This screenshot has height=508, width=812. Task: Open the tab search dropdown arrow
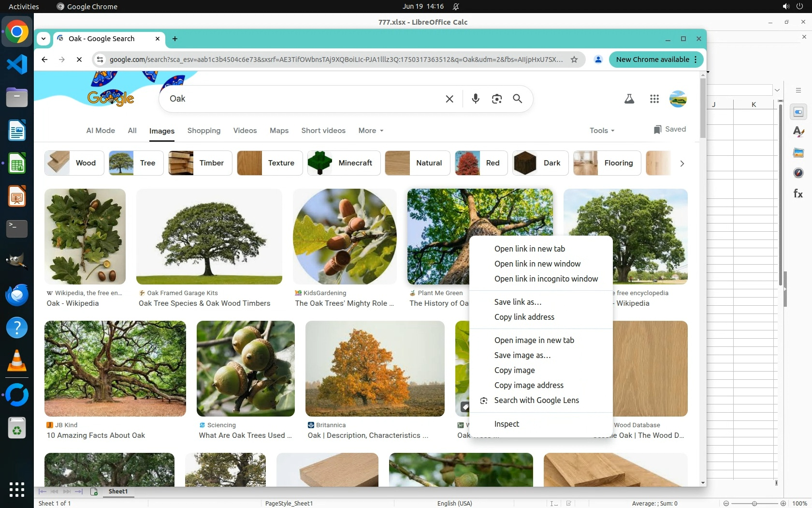pos(43,39)
